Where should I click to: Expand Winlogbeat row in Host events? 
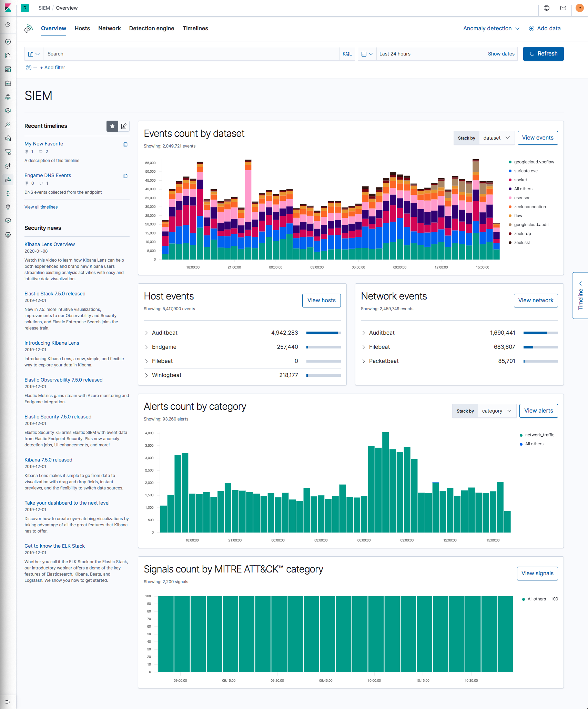pyautogui.click(x=146, y=375)
